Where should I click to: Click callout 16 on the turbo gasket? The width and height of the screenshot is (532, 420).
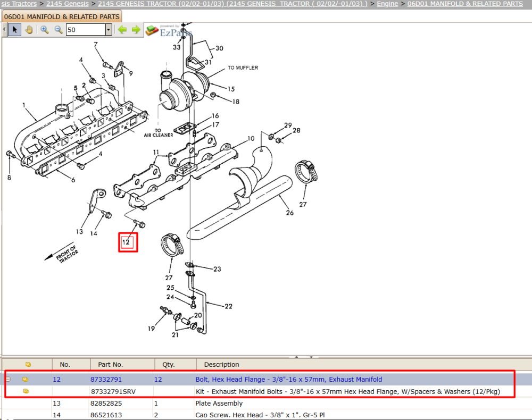[215, 115]
